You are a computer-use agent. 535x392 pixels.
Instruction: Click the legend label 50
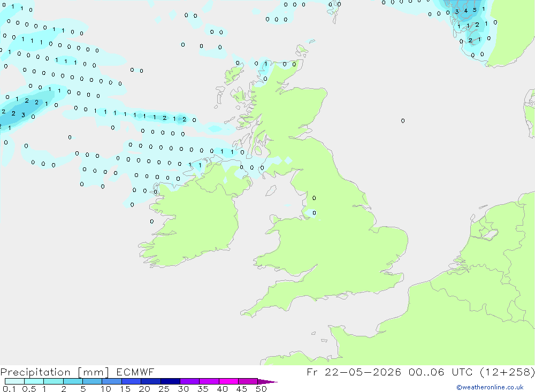(261, 389)
